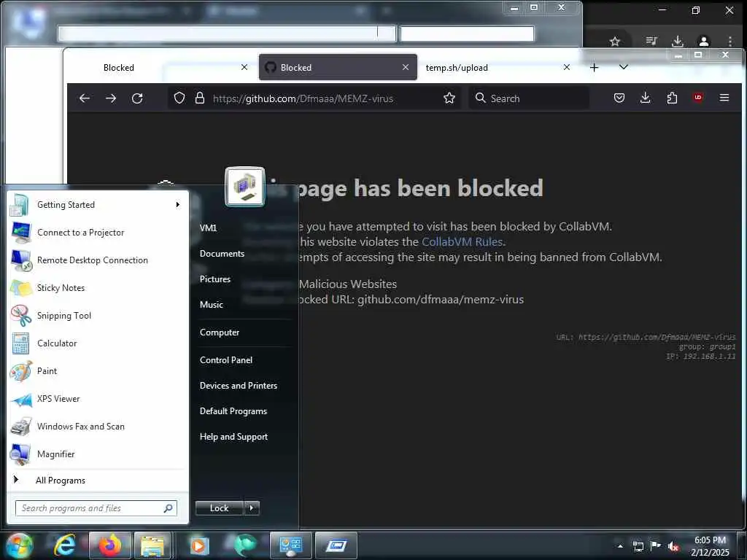The width and height of the screenshot is (747, 560).
Task: Open Help and Support
Action: tap(234, 437)
